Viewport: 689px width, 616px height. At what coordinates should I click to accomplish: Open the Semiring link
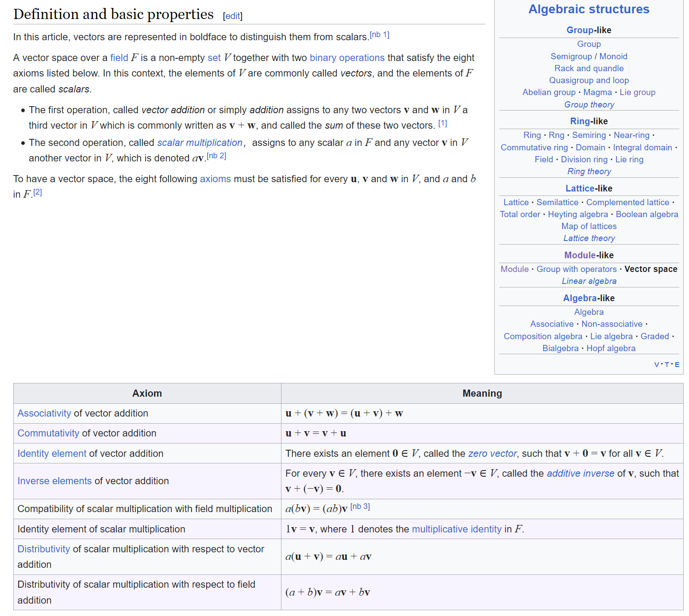tap(589, 135)
